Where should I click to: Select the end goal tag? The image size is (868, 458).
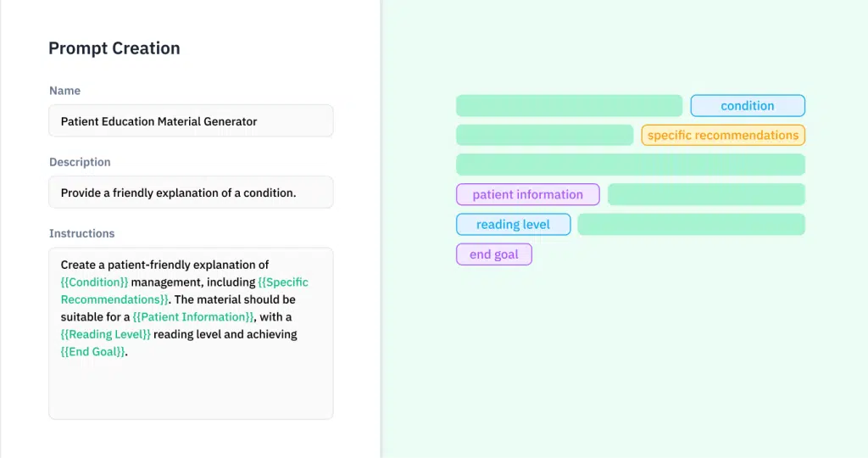[x=494, y=254]
